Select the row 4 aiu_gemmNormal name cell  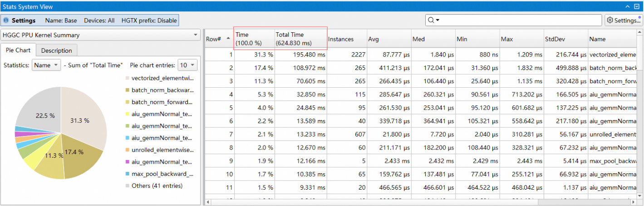(613, 95)
